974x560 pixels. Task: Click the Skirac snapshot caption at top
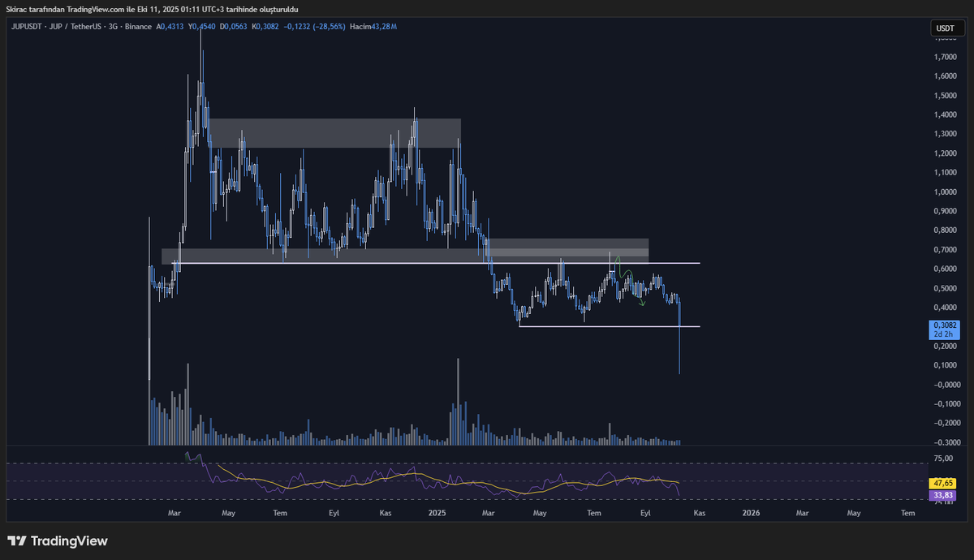[x=153, y=9]
